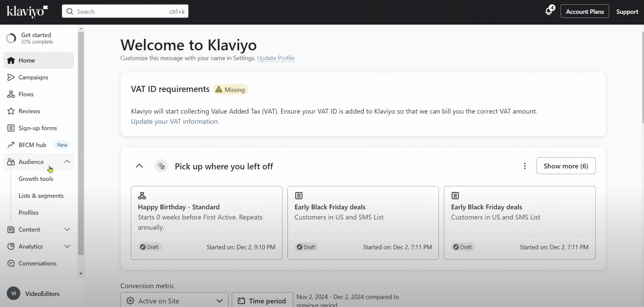Go to Campaigns
644x307 pixels.
[39, 77]
